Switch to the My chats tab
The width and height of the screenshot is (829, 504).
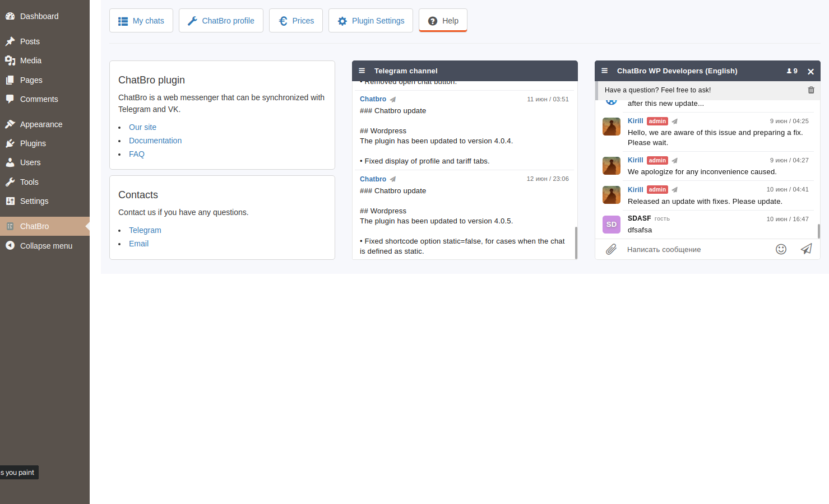click(141, 21)
